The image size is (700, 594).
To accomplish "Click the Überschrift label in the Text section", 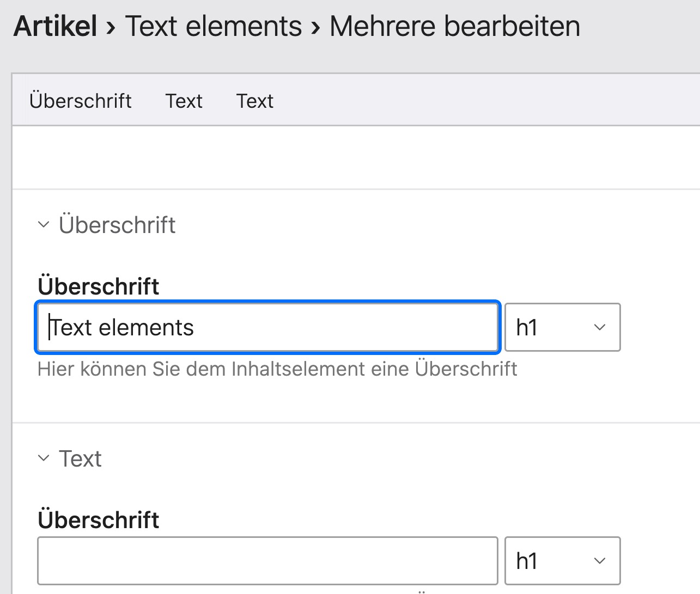I will point(99,520).
